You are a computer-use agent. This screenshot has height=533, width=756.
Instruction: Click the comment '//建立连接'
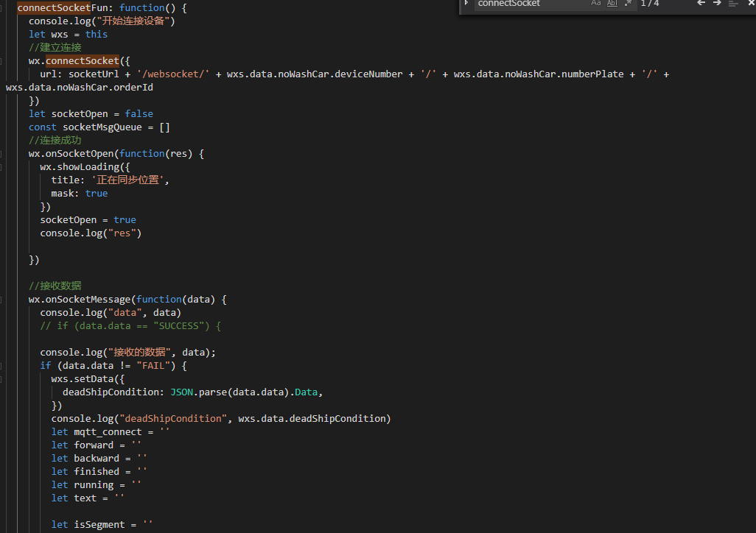(55, 47)
